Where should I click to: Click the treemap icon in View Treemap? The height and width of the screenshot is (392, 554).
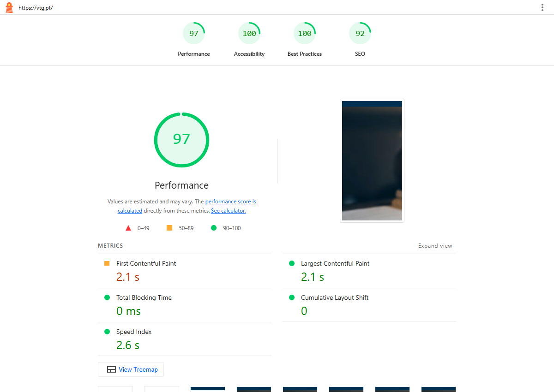click(x=111, y=369)
